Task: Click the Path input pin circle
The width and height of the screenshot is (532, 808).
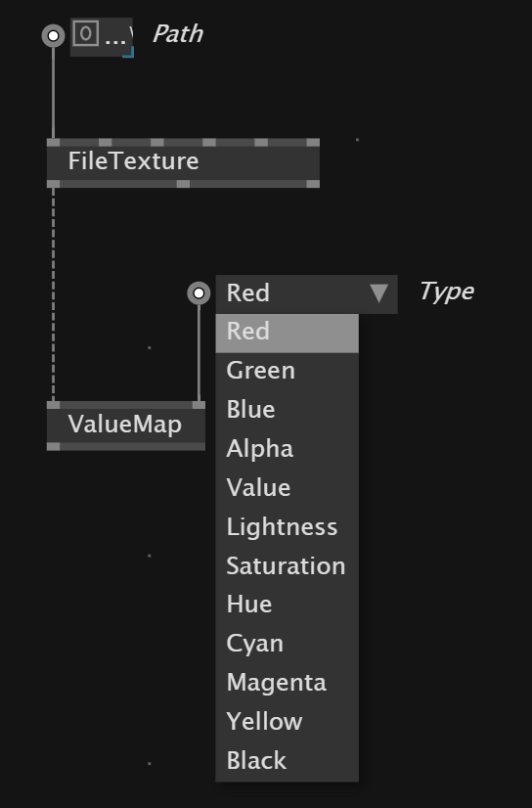Action: tap(53, 35)
